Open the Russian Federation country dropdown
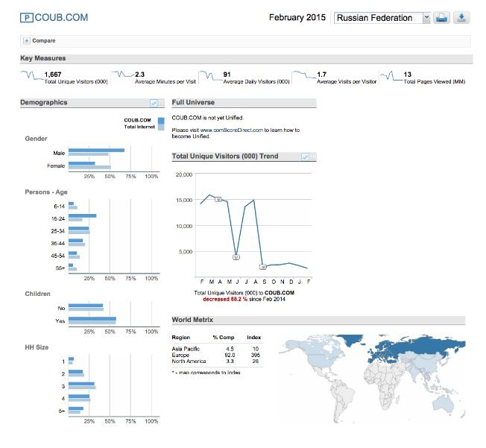This screenshot has width=486, height=448. (426, 18)
